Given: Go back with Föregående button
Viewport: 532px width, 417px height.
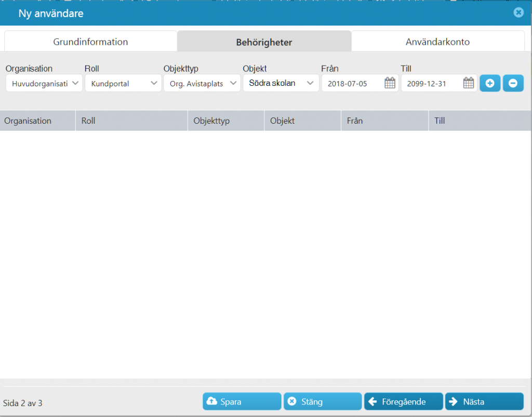Looking at the screenshot, I should (403, 401).
